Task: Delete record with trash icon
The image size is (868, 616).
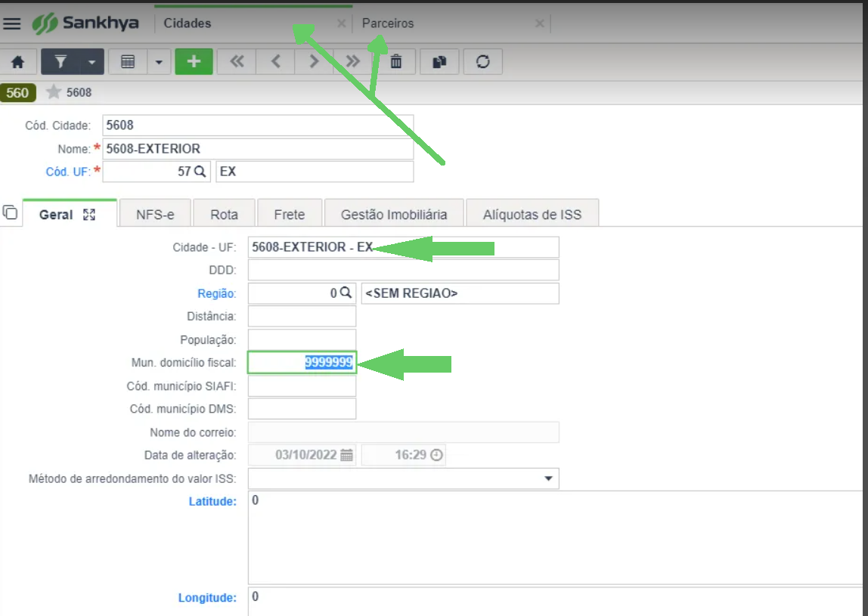Action: pyautogui.click(x=396, y=62)
